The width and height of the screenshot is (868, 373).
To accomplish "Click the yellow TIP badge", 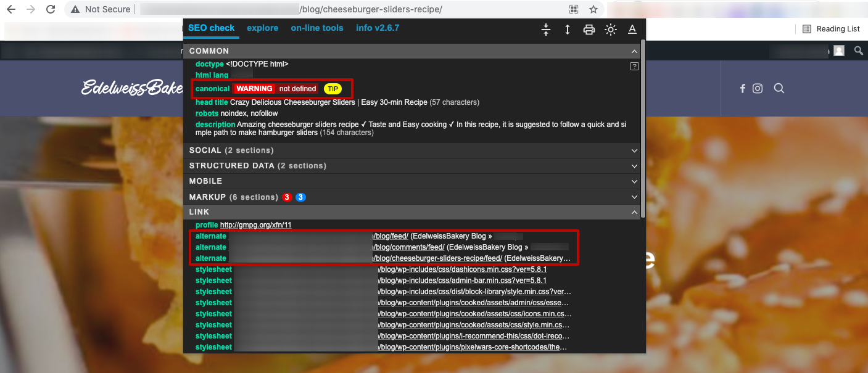I will 333,89.
